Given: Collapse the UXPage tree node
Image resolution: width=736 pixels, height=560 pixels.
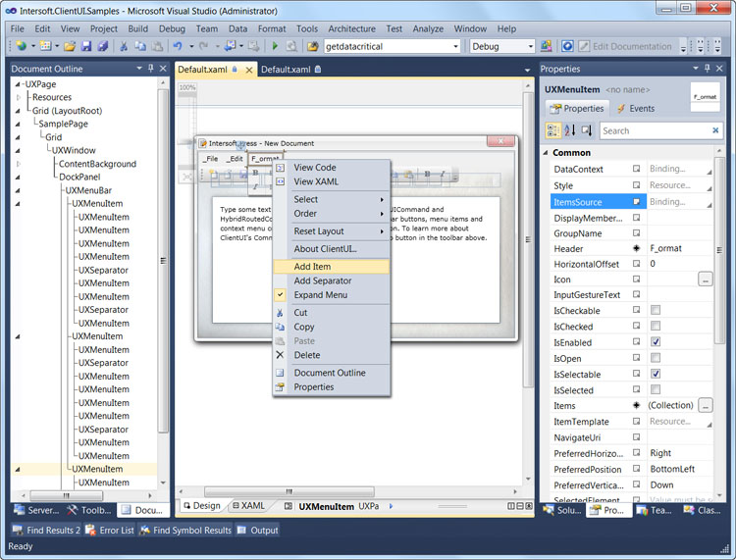Looking at the screenshot, I should (x=18, y=84).
